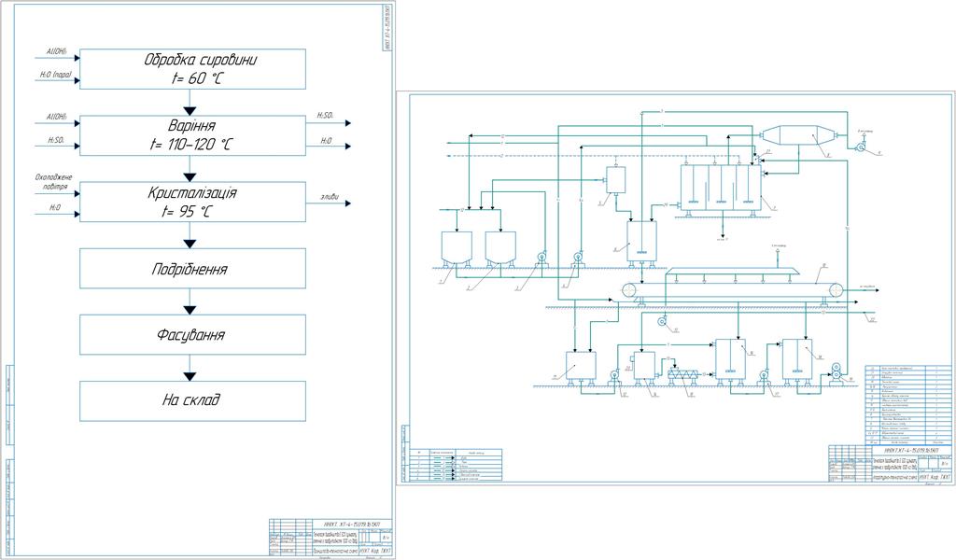Screen dimensions: 956x560
Task: Click the title block of the equipment scheme sheet
Action: click(x=890, y=463)
